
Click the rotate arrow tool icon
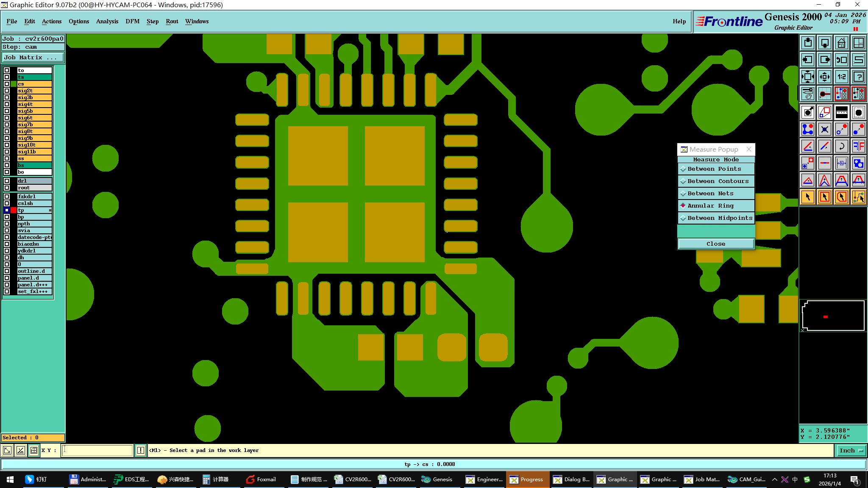841,146
